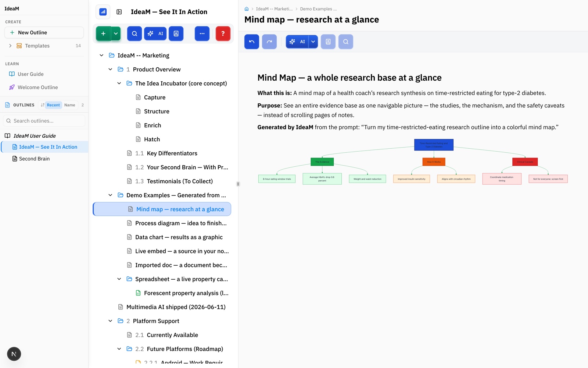The image size is (588, 368).
Task: Expand the Templates section chevron
Action: [10, 46]
